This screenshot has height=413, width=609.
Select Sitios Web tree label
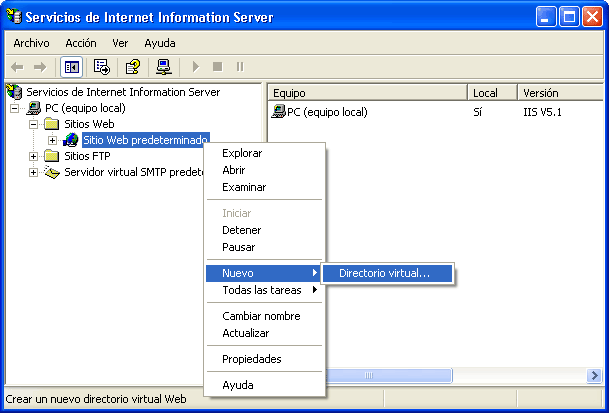tap(89, 124)
